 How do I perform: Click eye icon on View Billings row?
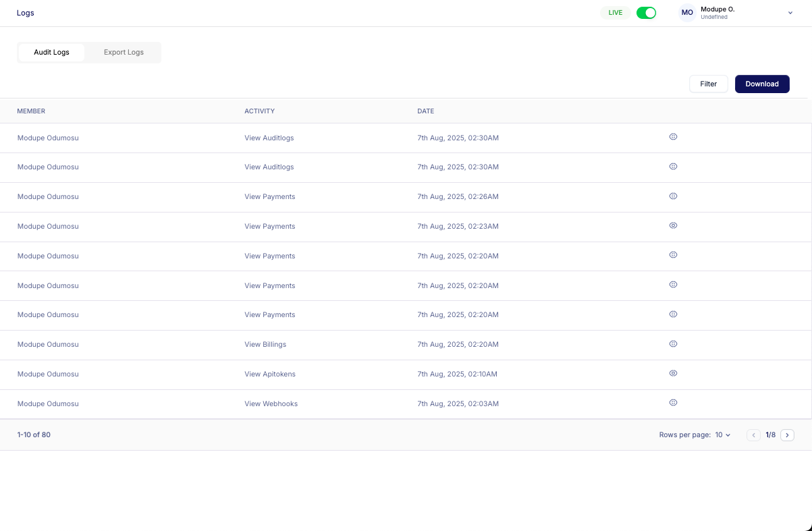673,344
